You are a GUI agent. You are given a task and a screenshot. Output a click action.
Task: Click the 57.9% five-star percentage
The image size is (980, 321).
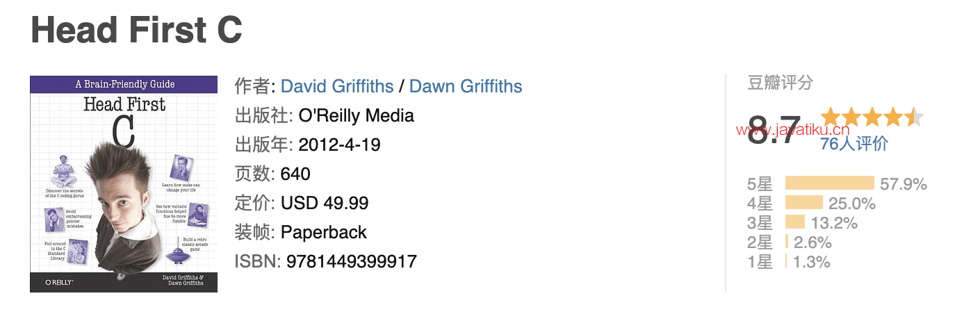(904, 184)
